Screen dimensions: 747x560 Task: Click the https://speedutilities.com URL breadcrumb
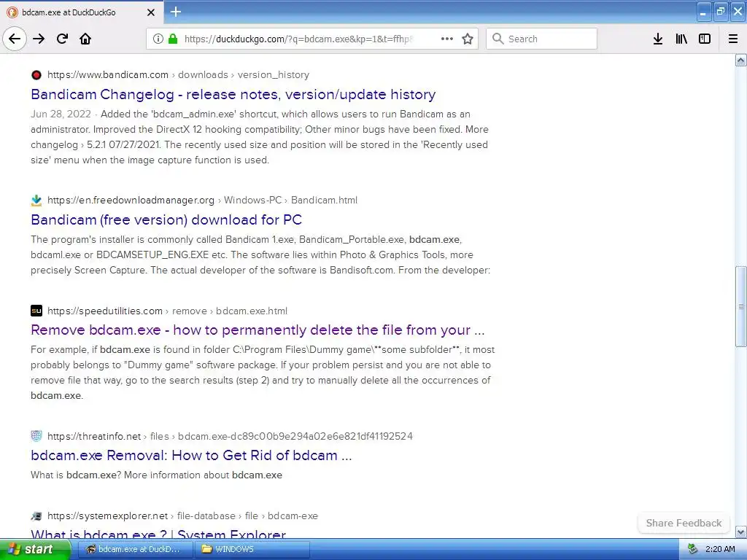point(105,311)
